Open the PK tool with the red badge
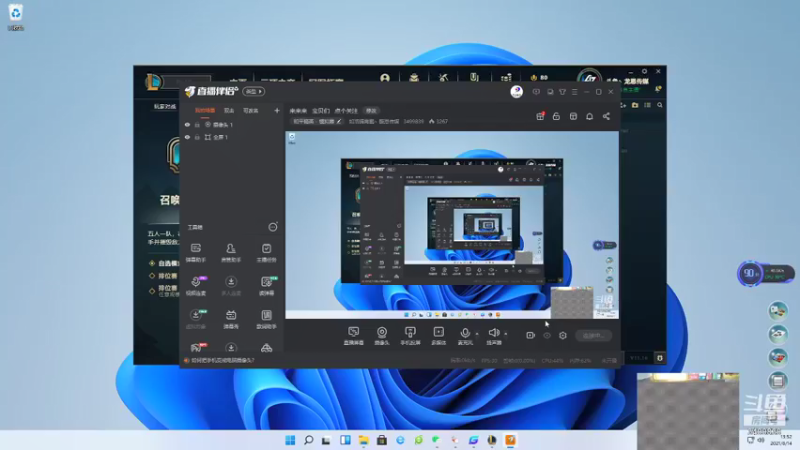Viewport: 800px width, 450px height. coord(196,348)
